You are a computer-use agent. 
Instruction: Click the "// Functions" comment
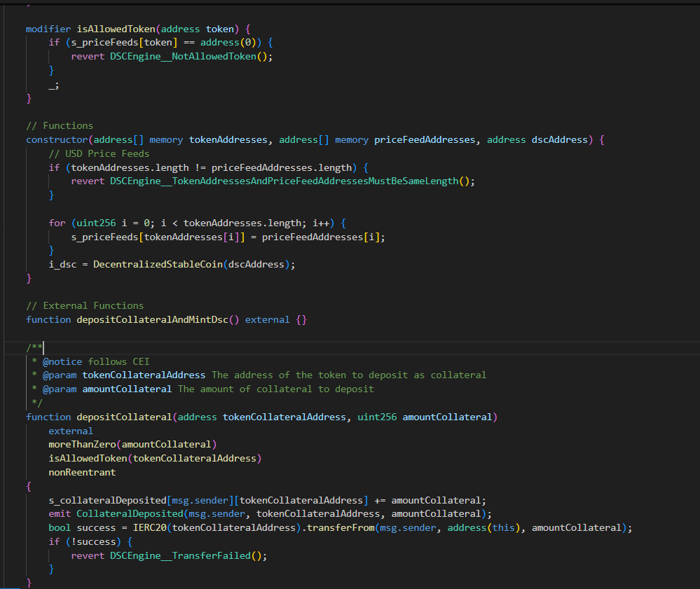60,126
